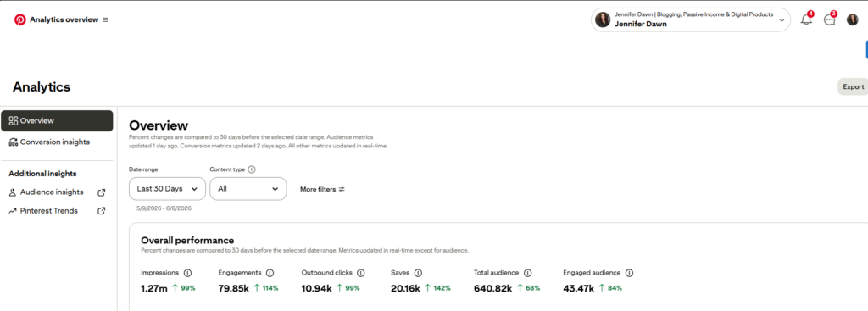Click external link icon next to Audience insights

[102, 192]
